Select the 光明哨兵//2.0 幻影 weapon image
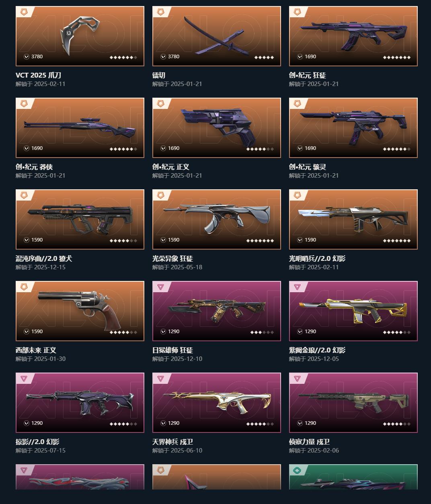This screenshot has height=504, width=431. click(x=353, y=219)
